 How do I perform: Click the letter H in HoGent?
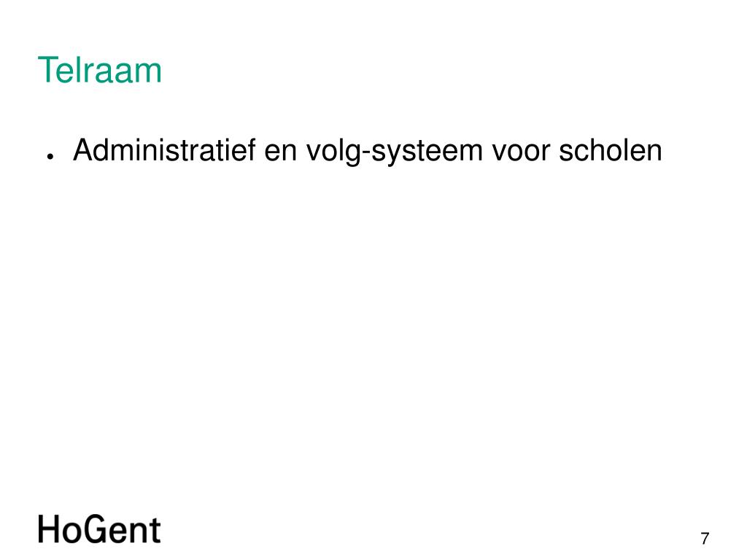49,529
